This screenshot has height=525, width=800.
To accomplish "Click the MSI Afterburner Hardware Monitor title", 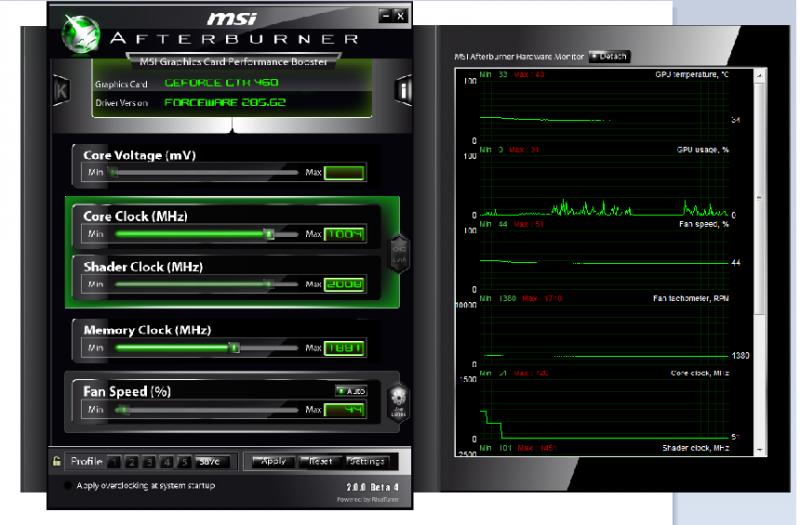I will coord(519,57).
